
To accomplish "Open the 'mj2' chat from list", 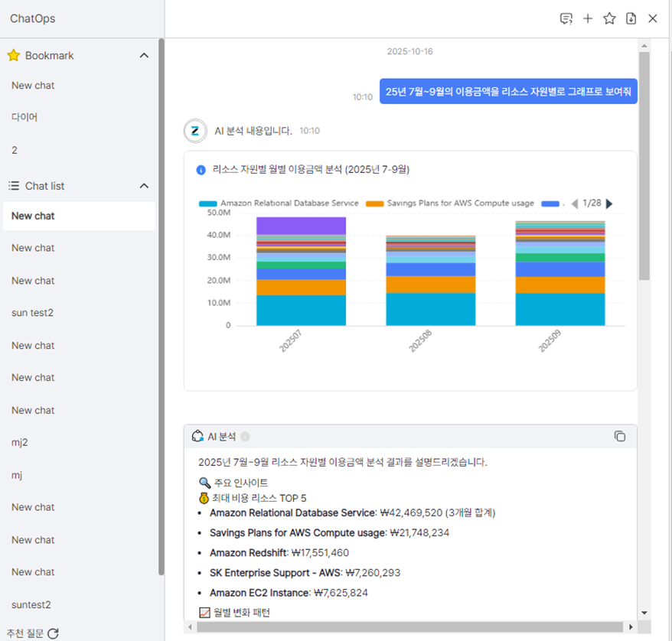I will pyautogui.click(x=20, y=442).
